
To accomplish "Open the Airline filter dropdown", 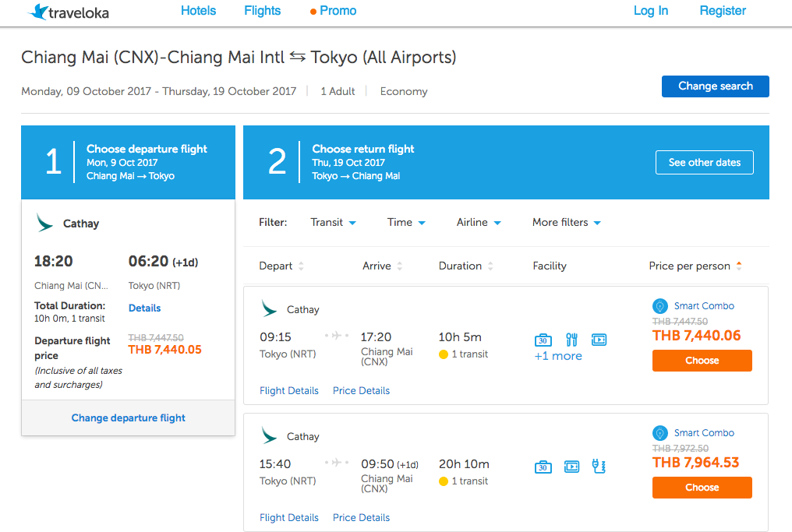I will tap(479, 222).
